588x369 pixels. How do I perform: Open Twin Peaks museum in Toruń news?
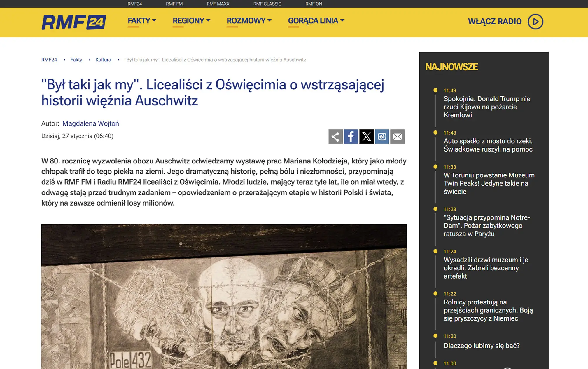489,183
